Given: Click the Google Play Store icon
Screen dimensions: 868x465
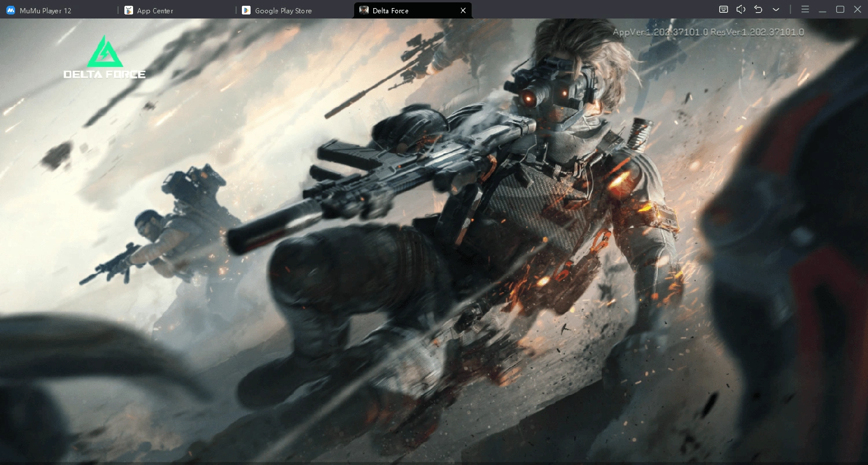Looking at the screenshot, I should 246,10.
